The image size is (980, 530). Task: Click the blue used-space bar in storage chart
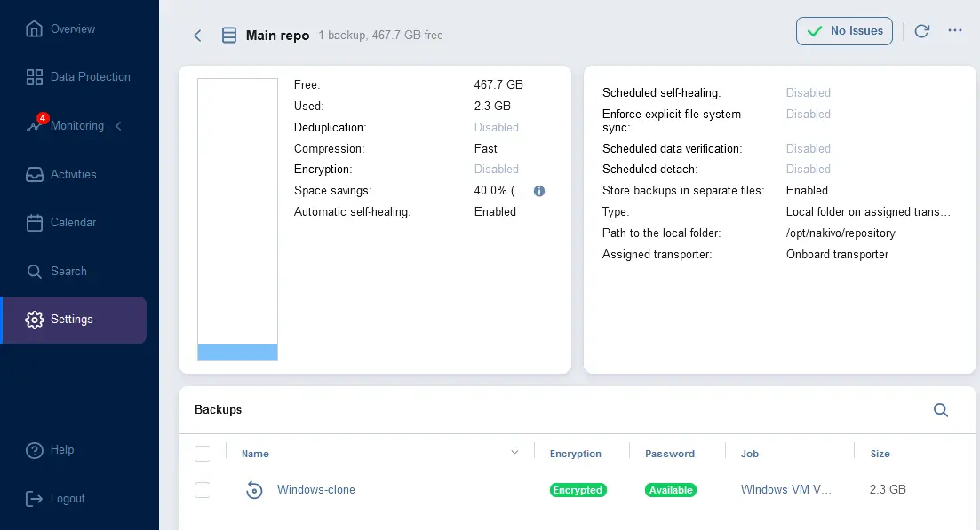coord(237,352)
